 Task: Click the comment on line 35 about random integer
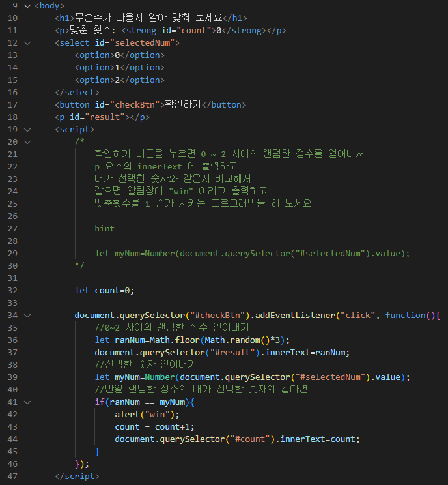click(172, 327)
